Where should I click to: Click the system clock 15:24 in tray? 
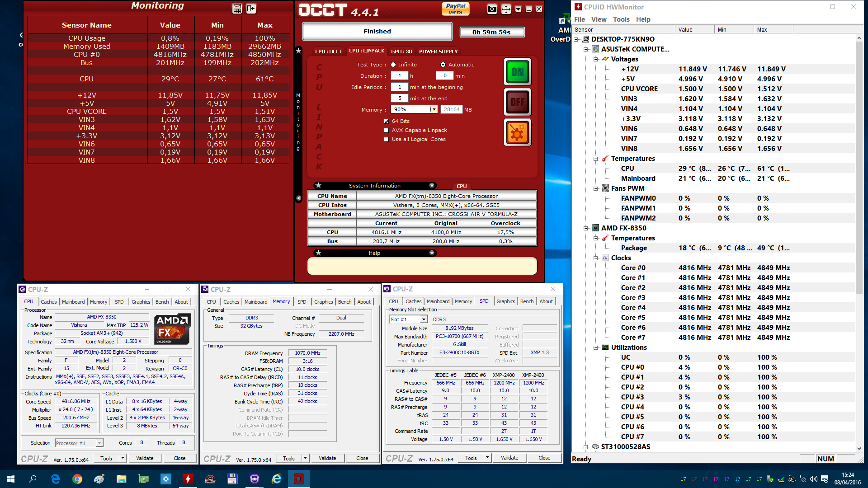(x=848, y=475)
